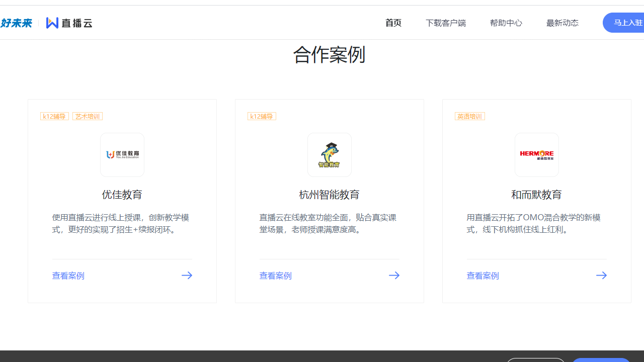Viewport: 644px width, 362px height.
Task: Open the 帮助中心 navigation item
Action: coord(506,23)
